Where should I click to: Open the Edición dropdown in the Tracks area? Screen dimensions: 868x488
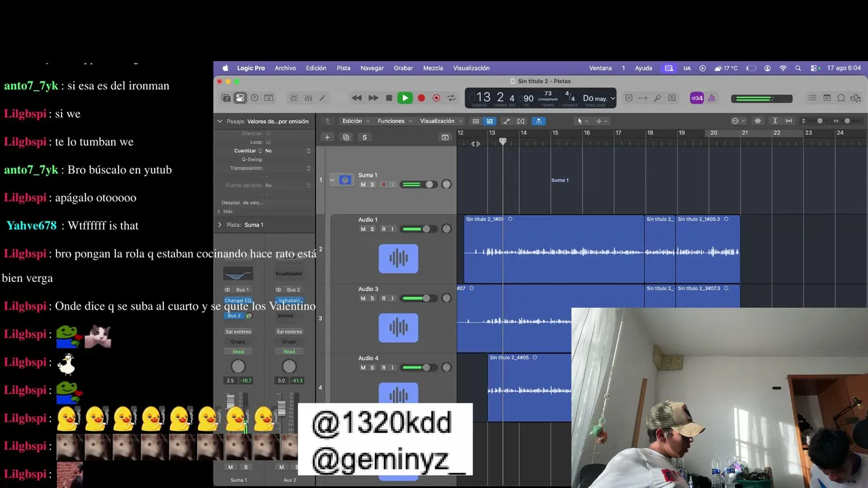coord(356,121)
